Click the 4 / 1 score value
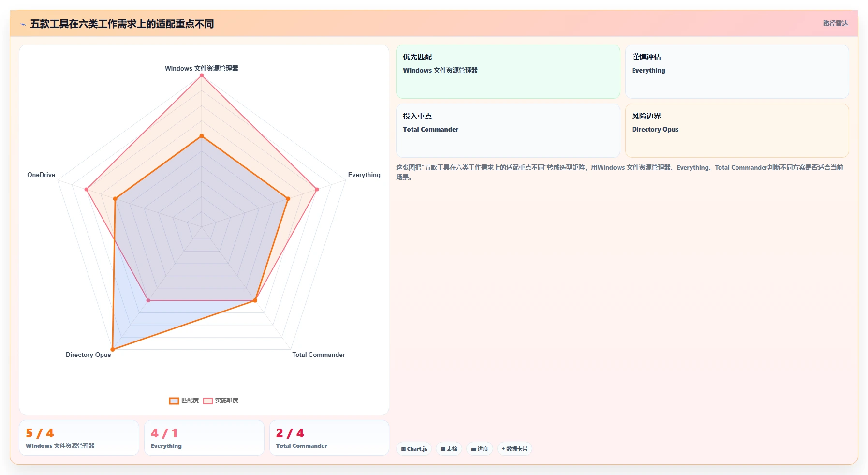Image resolution: width=868 pixels, height=475 pixels. [x=164, y=433]
